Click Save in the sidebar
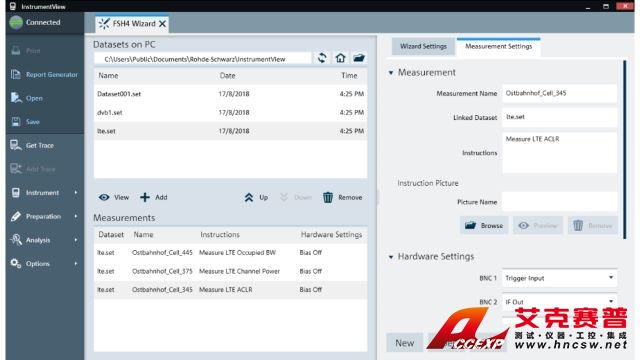The width and height of the screenshot is (640, 360). pyautogui.click(x=33, y=122)
